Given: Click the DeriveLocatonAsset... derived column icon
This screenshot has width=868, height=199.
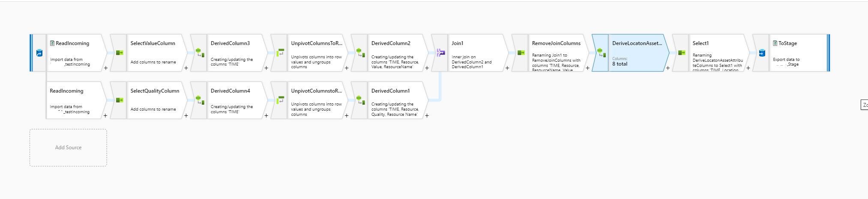Looking at the screenshot, I should (x=602, y=53).
